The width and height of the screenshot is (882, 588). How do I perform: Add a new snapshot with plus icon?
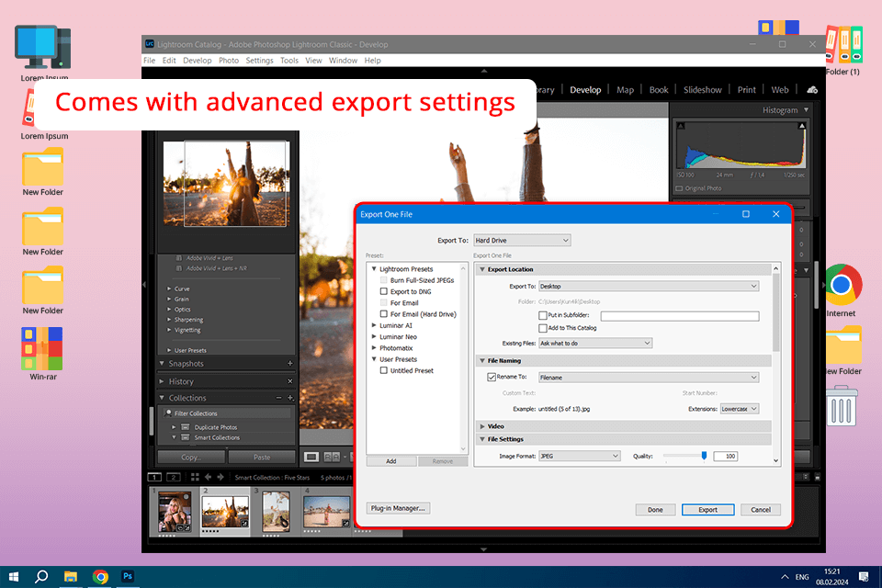pos(290,364)
